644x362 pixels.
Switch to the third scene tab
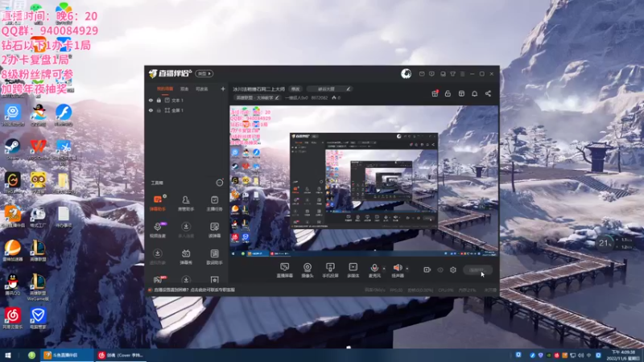click(202, 89)
